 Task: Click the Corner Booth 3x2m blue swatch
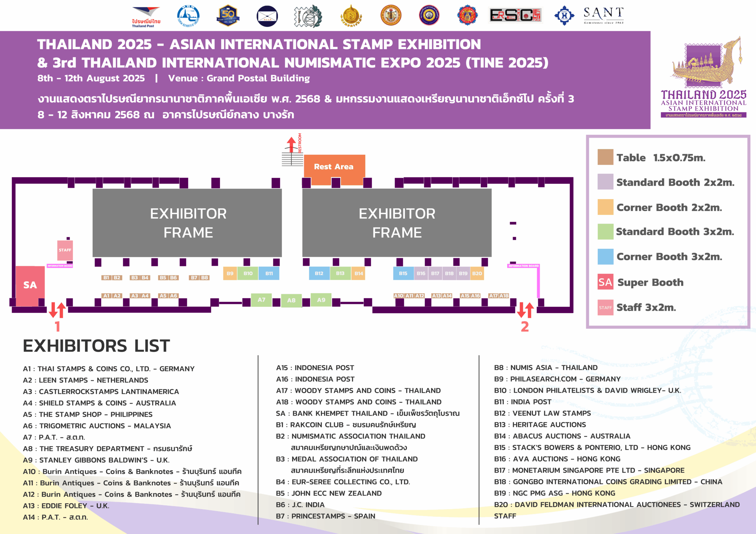tap(605, 257)
